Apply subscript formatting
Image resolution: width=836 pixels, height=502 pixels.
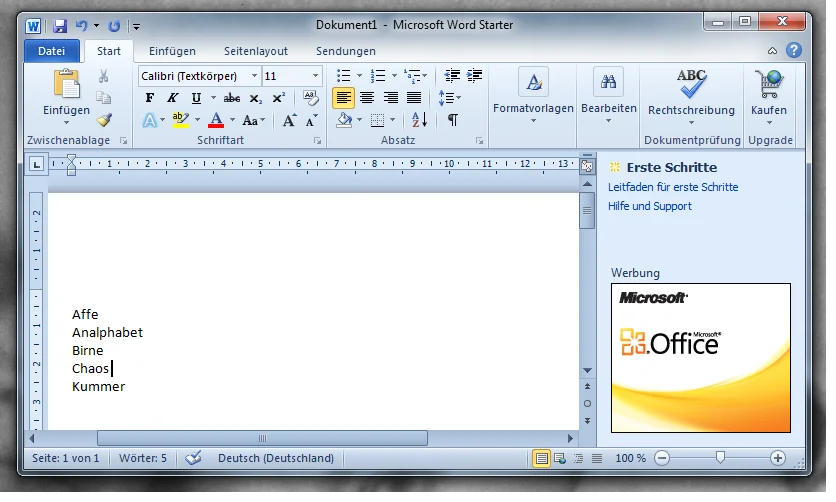[256, 98]
